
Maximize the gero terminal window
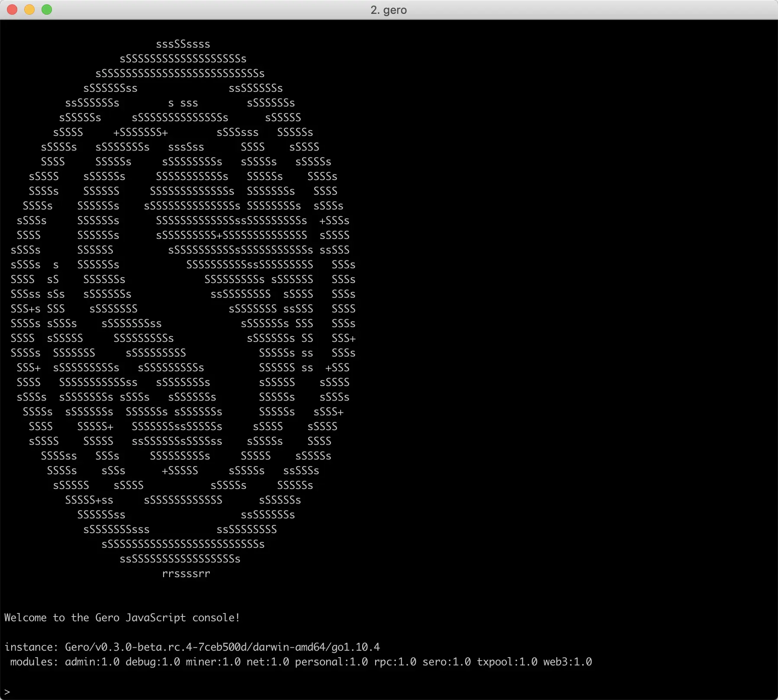point(47,10)
